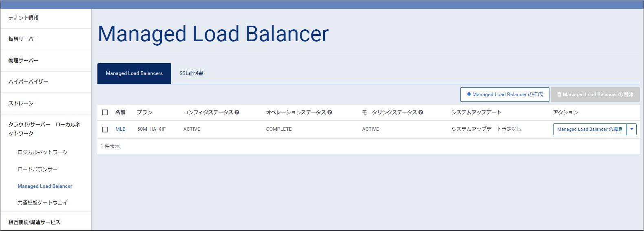
Task: Click the Managed Load Balancer page title
Action: pyautogui.click(x=213, y=34)
